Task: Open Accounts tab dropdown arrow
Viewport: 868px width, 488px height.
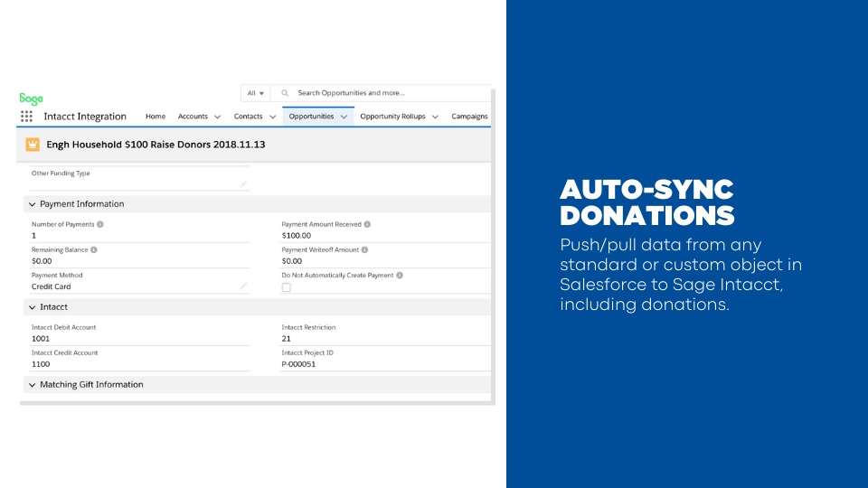Action: click(x=218, y=117)
